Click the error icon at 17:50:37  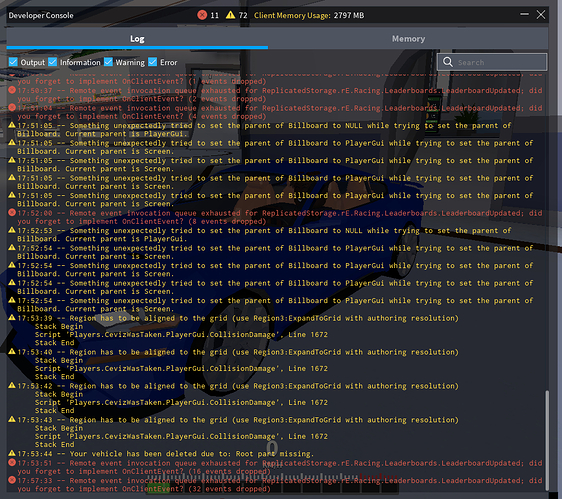12,90
